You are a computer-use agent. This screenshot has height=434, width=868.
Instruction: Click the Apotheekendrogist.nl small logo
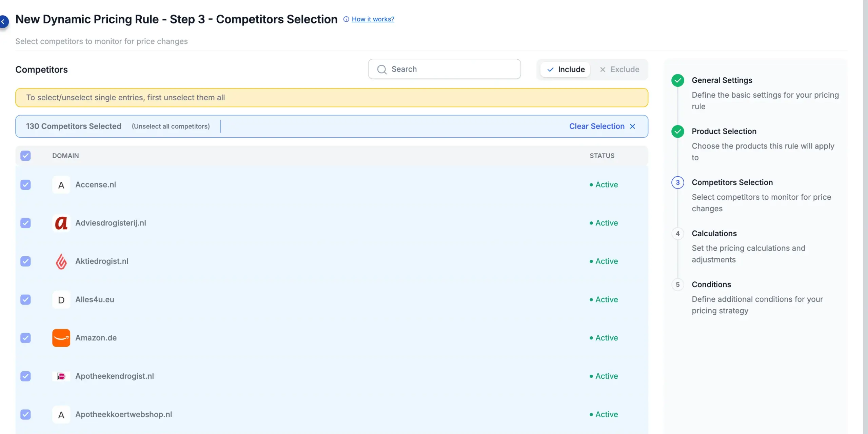(x=61, y=376)
